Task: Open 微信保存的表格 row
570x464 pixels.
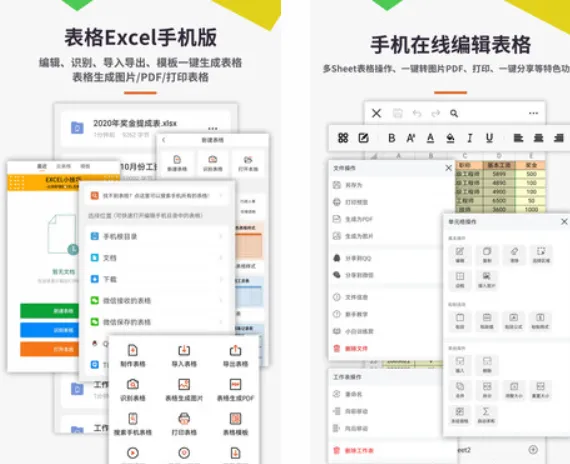Action: 157,322
